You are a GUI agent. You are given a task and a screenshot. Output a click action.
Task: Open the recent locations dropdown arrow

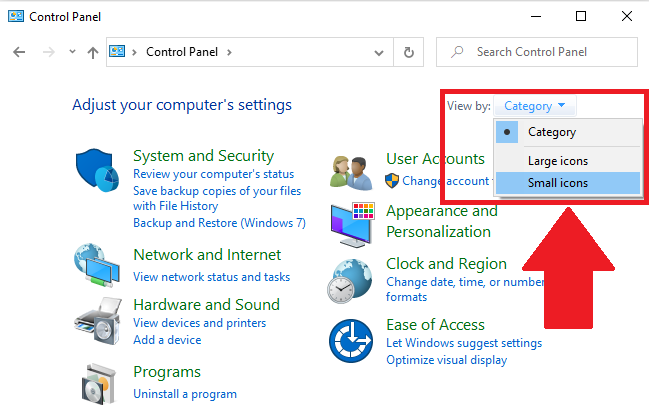[71, 52]
